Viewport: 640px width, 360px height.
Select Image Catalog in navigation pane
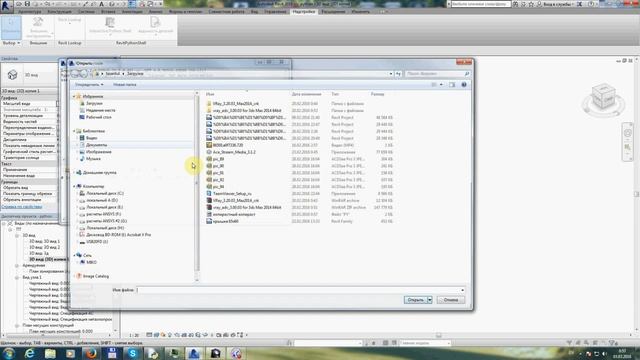(96, 276)
